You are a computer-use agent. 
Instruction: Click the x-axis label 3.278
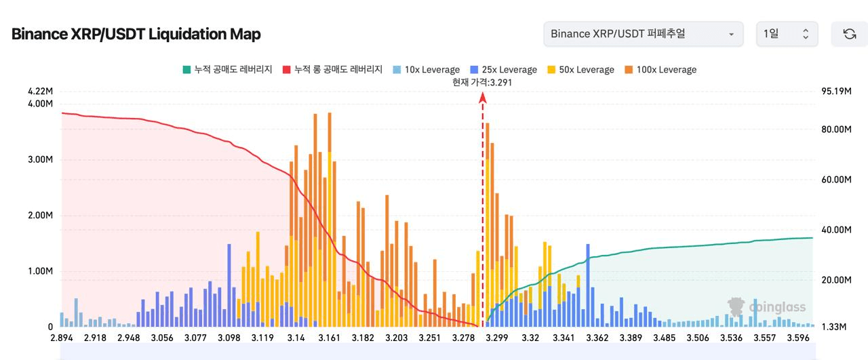point(463,338)
